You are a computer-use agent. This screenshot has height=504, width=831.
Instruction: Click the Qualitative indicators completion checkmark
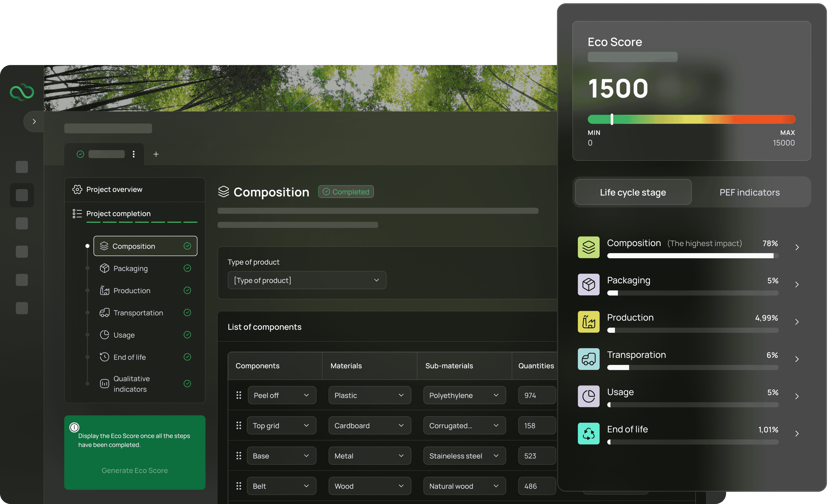(188, 384)
